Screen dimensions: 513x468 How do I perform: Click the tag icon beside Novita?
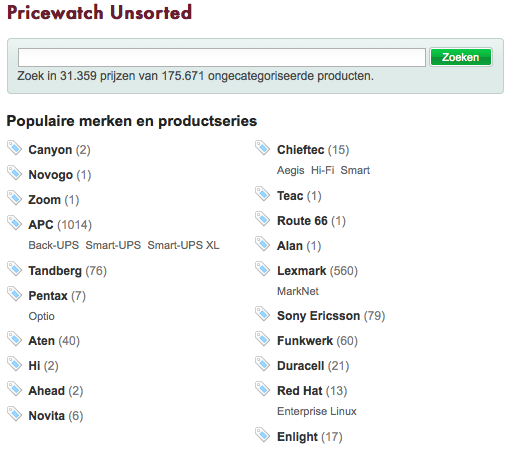[15, 414]
